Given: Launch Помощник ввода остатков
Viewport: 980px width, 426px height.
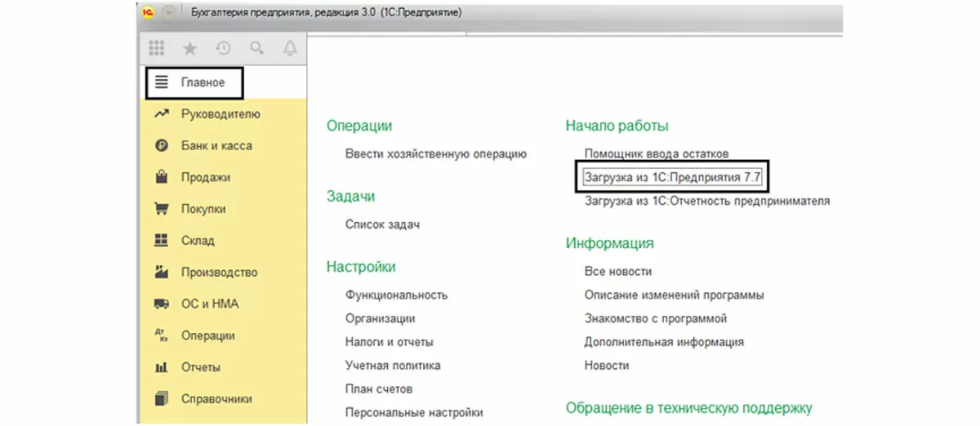Looking at the screenshot, I should pyautogui.click(x=657, y=153).
